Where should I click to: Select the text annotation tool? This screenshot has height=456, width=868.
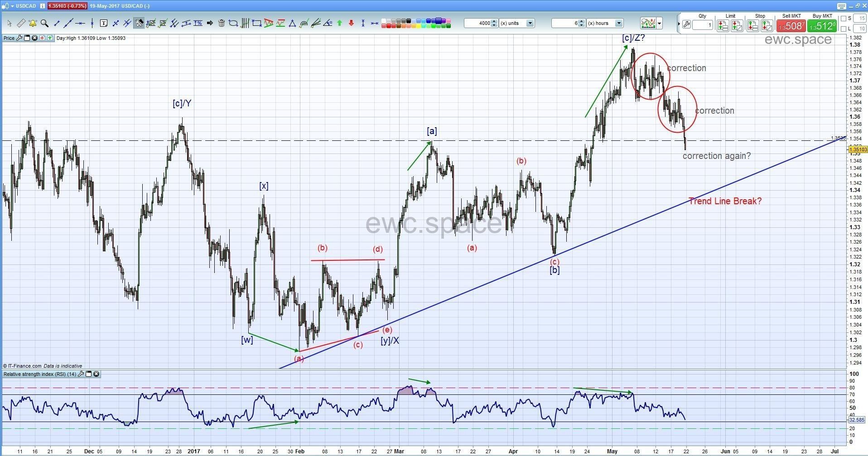[x=104, y=23]
